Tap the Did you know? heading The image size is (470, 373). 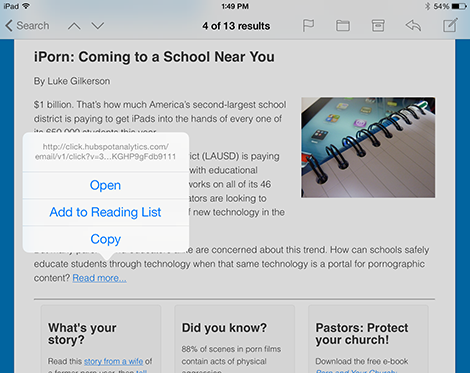click(224, 328)
